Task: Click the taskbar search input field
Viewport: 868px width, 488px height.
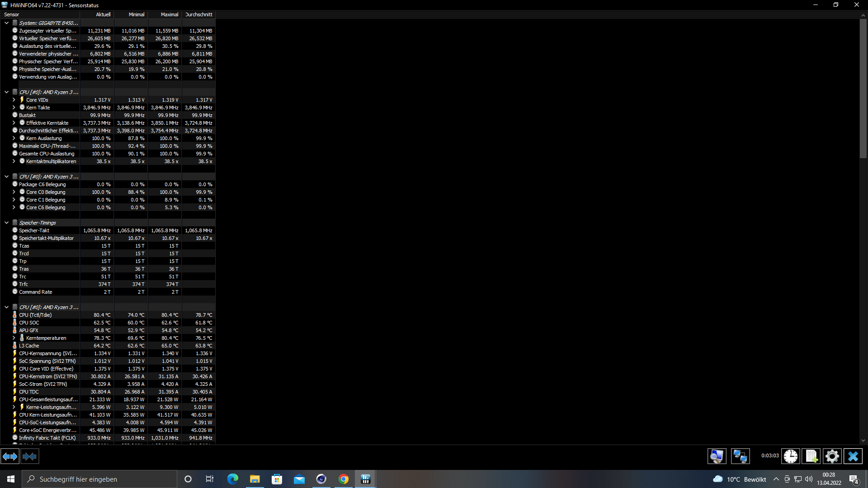Action: click(x=99, y=479)
